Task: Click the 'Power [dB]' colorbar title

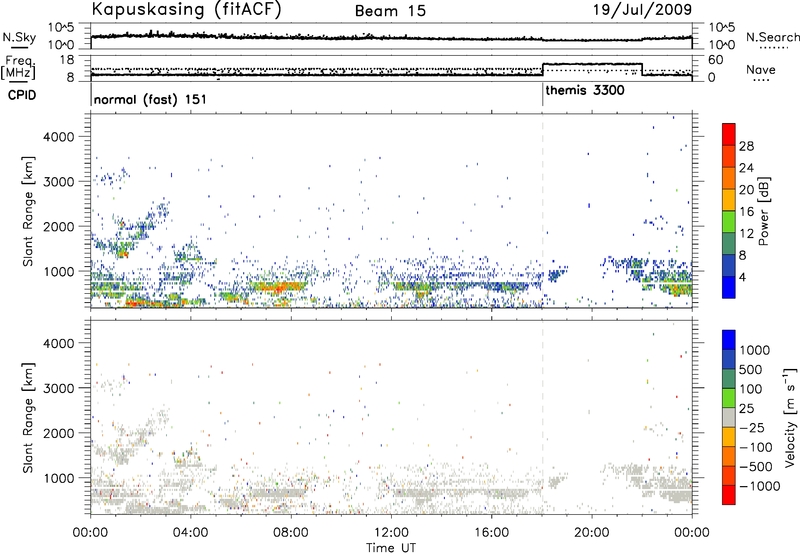Action: click(x=763, y=211)
